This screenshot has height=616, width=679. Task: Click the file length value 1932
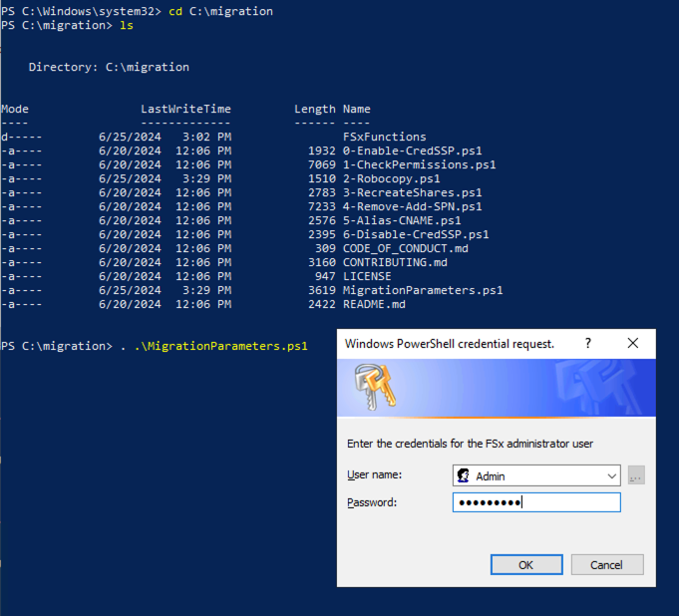tap(322, 151)
